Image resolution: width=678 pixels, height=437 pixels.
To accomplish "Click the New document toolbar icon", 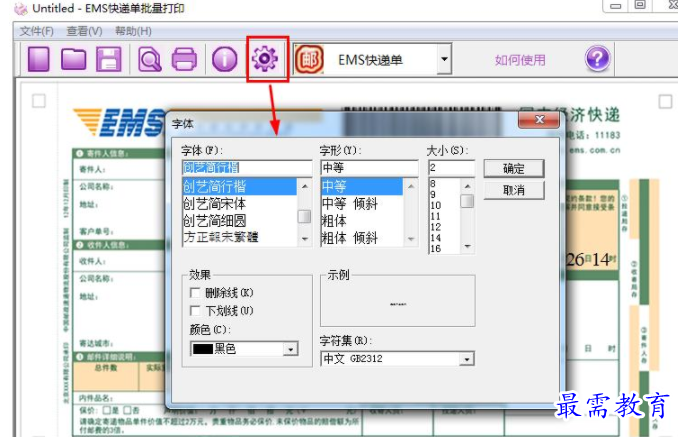I will pos(38,59).
